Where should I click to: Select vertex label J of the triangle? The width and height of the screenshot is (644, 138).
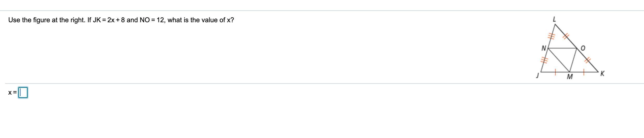(x=538, y=75)
